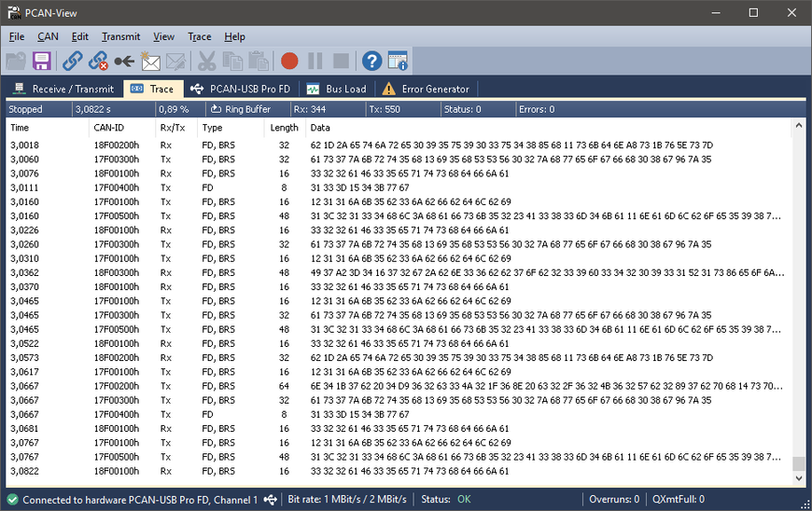Click the Edit Message envelope icon
812x511 pixels.
tap(175, 61)
